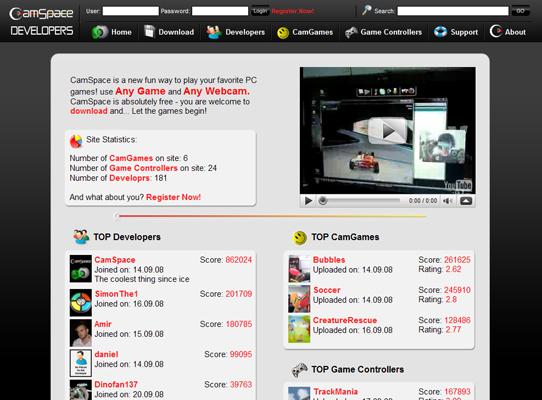Image resolution: width=542 pixels, height=400 pixels.
Task: Click the lifebuoy Support icon
Action: click(x=440, y=32)
